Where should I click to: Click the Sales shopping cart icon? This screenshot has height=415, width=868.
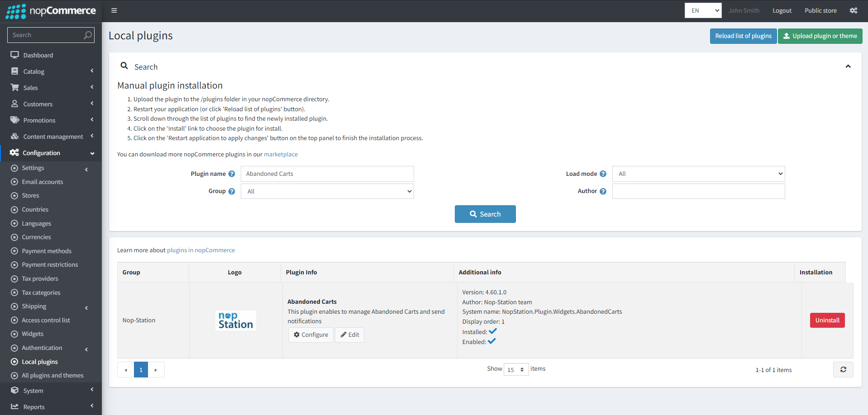(x=15, y=88)
